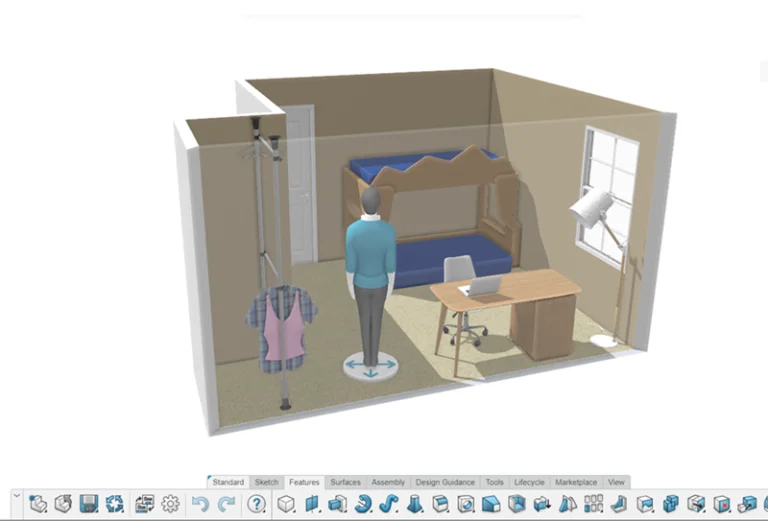Image resolution: width=768 pixels, height=521 pixels.
Task: Expand the toolbar chevron at left edge
Action: click(x=16, y=496)
